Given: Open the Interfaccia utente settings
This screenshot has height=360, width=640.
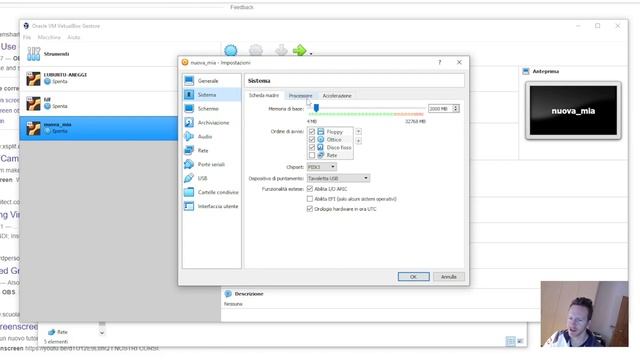Looking at the screenshot, I should point(212,206).
